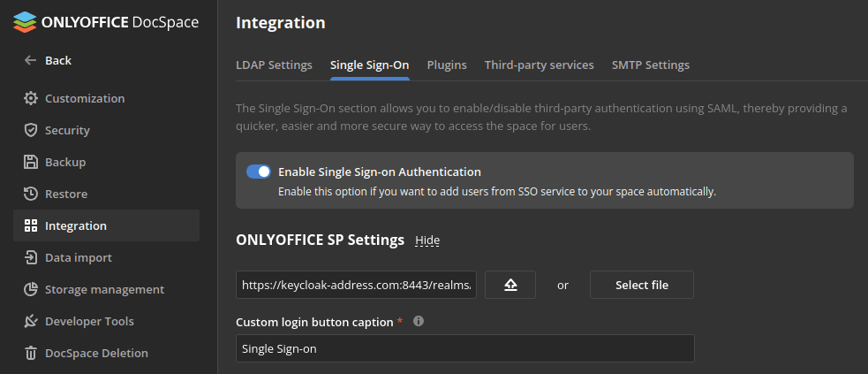
Task: Disable Single Sign-on Authentication toggle
Action: click(259, 172)
